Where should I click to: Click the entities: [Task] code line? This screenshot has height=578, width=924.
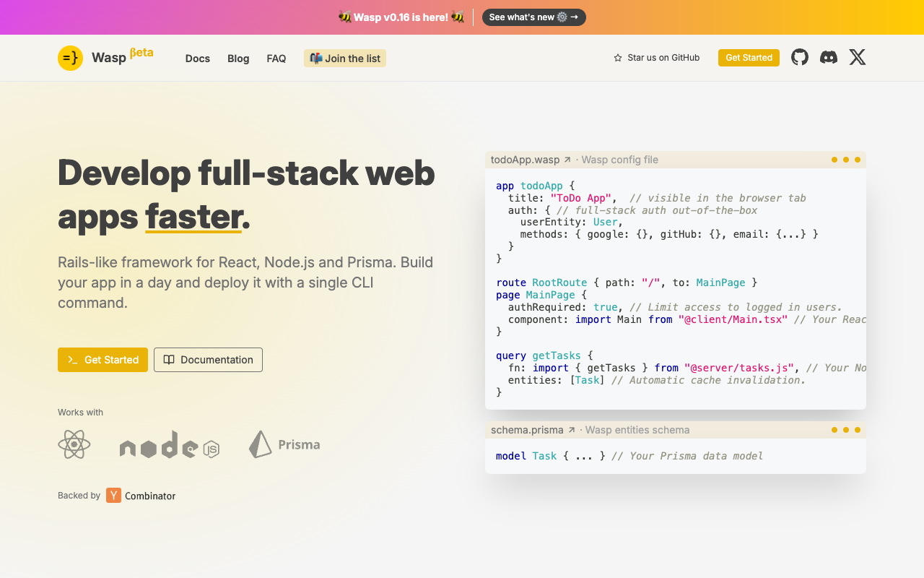click(x=657, y=380)
